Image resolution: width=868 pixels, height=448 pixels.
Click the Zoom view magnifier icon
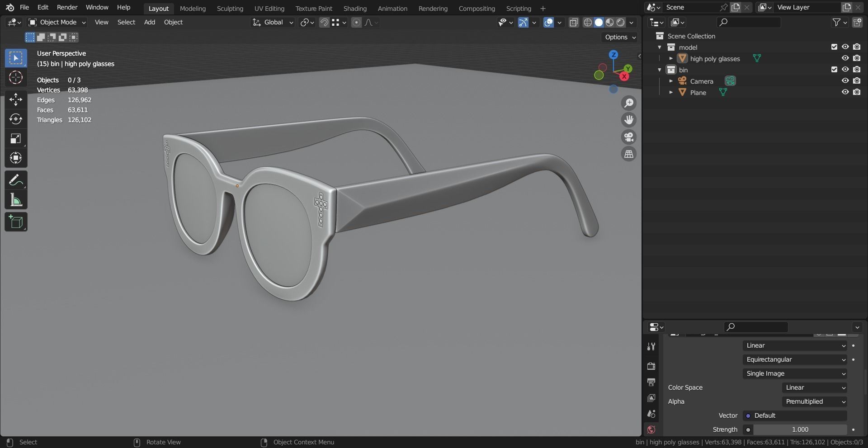tap(629, 103)
